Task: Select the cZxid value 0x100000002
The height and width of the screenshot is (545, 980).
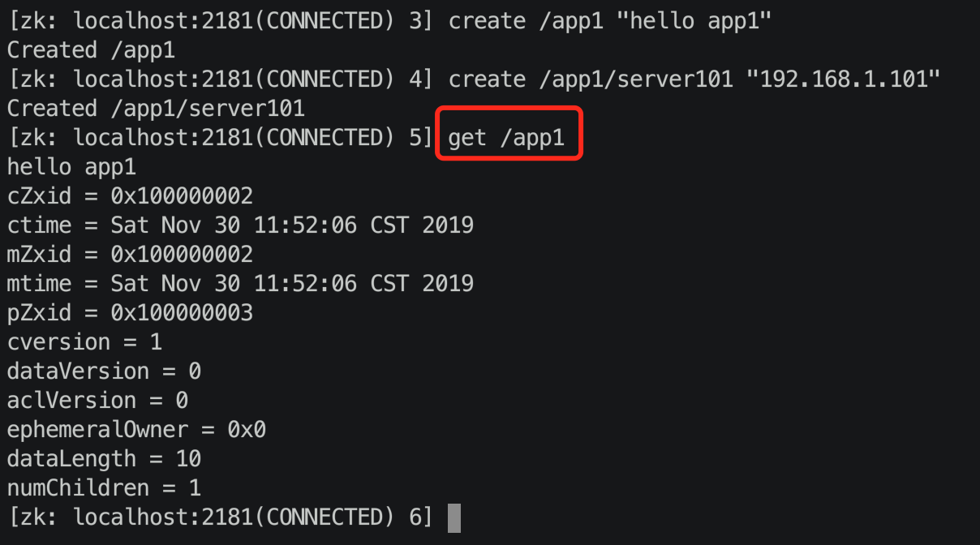Action: point(182,196)
